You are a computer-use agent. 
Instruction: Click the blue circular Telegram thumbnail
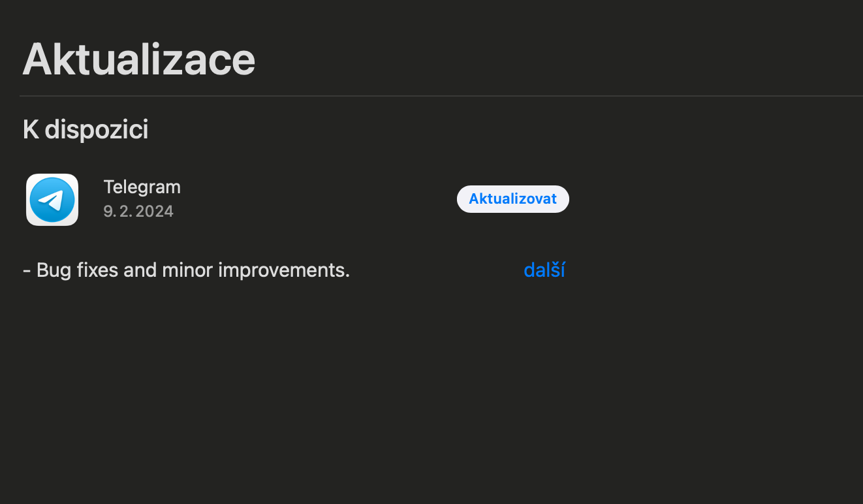point(52,199)
